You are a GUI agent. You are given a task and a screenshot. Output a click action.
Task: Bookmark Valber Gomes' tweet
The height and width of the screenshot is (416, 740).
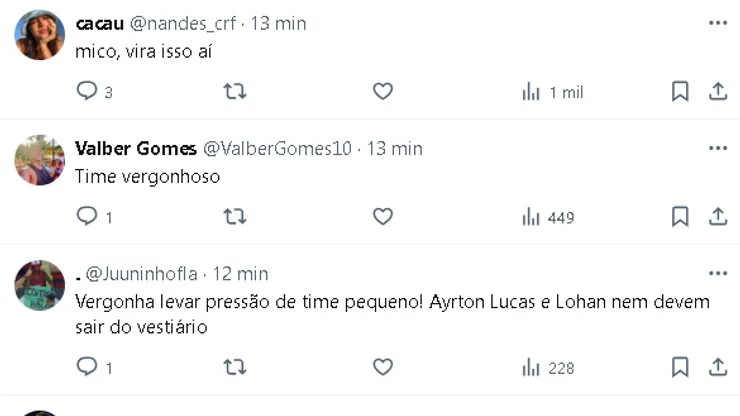pos(680,216)
